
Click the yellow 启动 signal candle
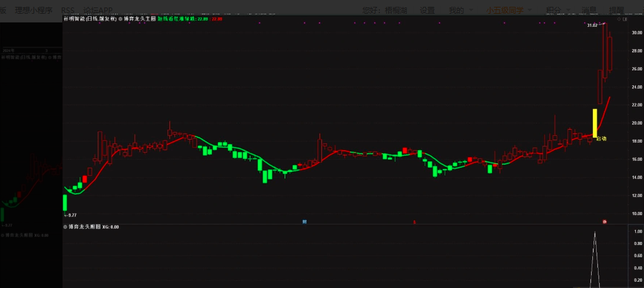click(595, 123)
